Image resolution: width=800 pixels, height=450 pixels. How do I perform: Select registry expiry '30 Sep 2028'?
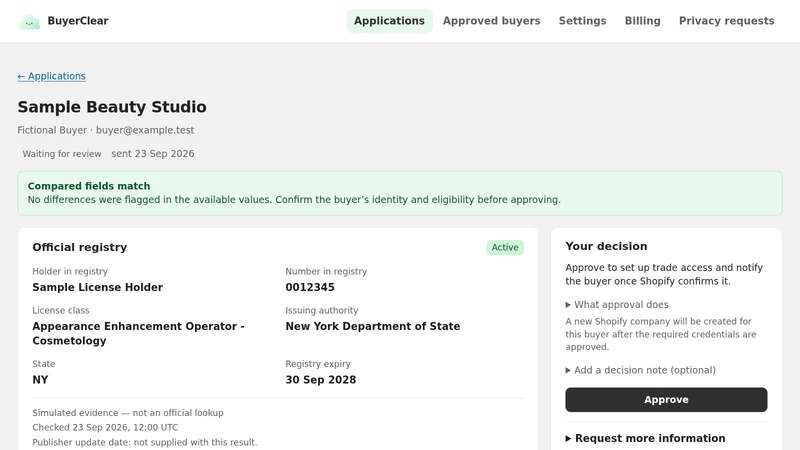pos(320,380)
